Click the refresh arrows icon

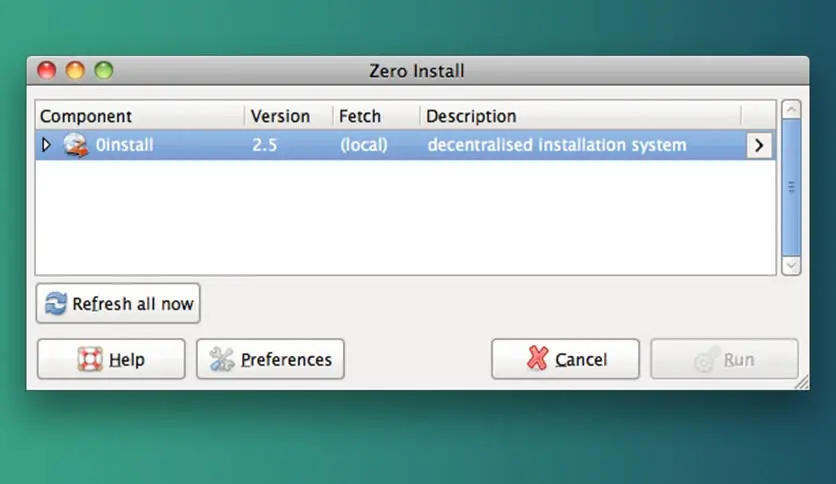(x=56, y=303)
